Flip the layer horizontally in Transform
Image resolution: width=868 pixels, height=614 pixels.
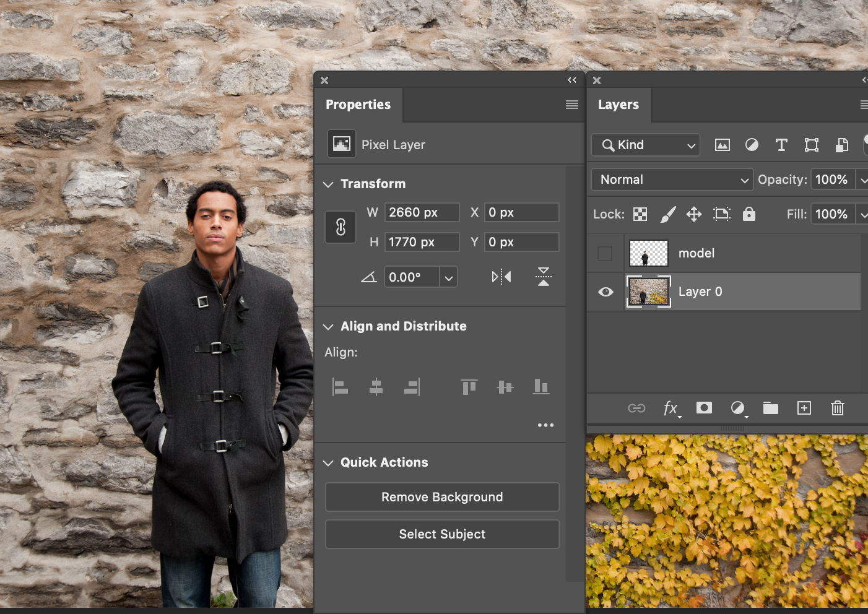point(501,277)
